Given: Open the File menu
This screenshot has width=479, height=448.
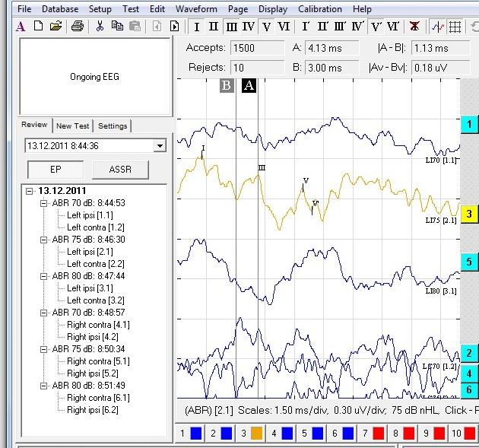Looking at the screenshot, I should pos(24,9).
